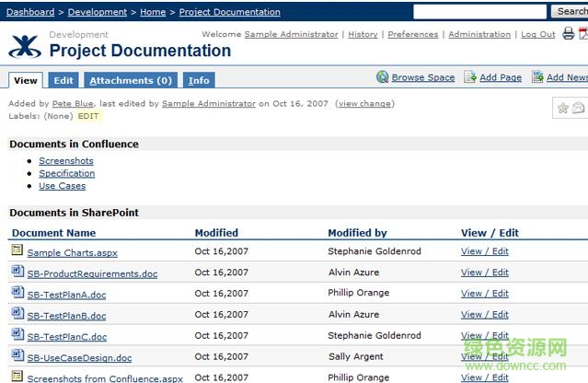
Task: Click the Add Page icon
Action: pos(470,77)
